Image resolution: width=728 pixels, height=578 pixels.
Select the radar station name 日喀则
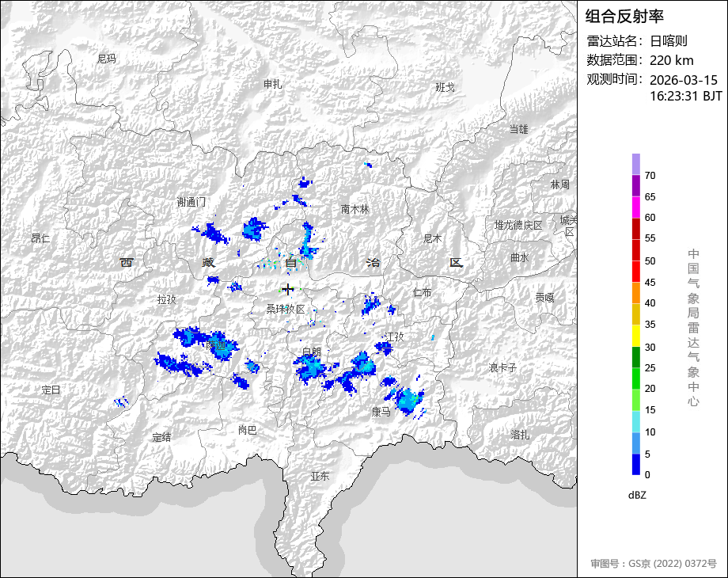(668, 41)
